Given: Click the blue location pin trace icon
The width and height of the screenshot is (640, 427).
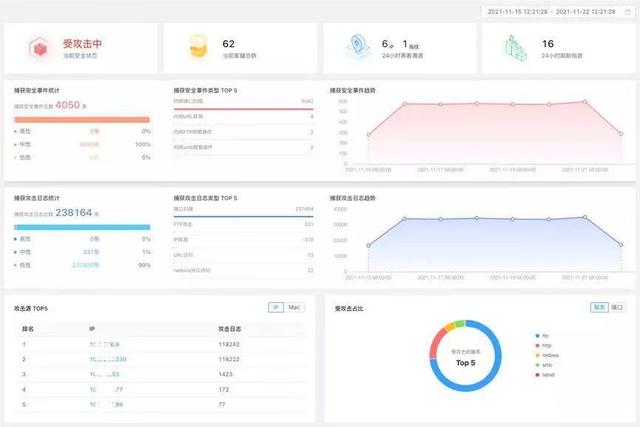Looking at the screenshot, I should pyautogui.click(x=359, y=47).
